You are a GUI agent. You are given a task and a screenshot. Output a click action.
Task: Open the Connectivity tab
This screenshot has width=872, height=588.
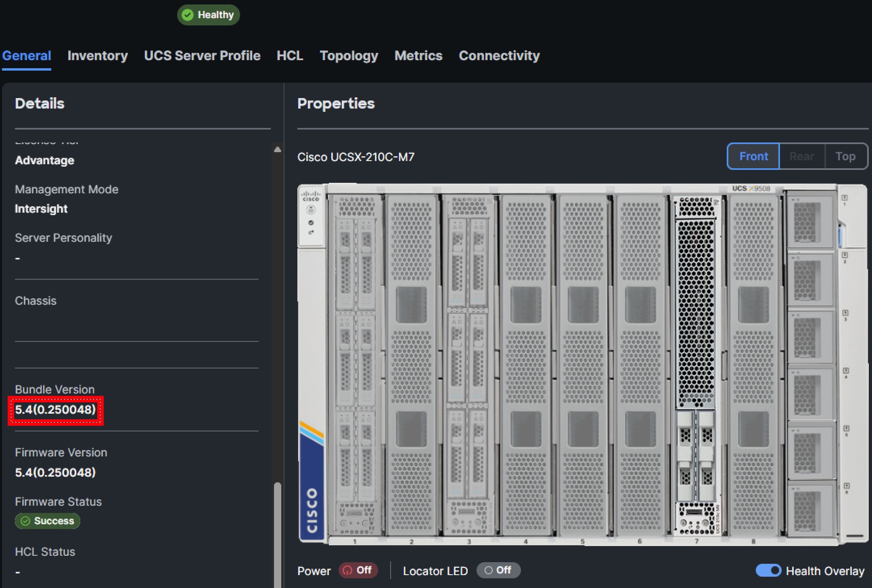[499, 56]
